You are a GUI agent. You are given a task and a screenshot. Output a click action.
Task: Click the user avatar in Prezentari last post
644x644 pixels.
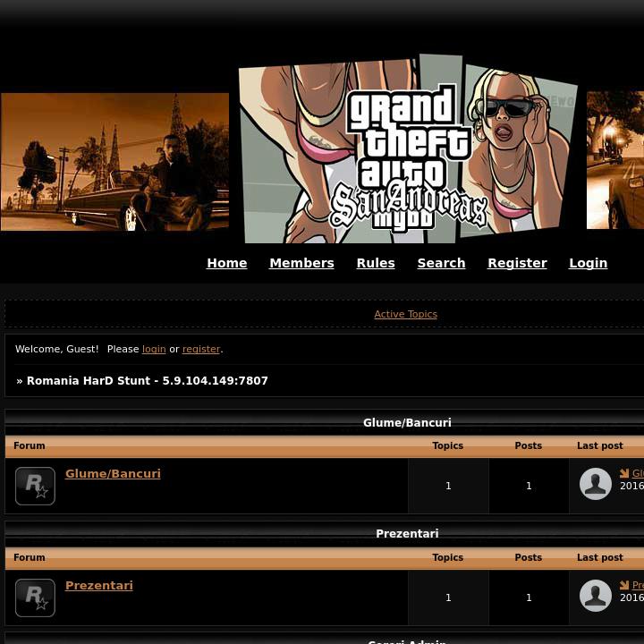tap(596, 596)
